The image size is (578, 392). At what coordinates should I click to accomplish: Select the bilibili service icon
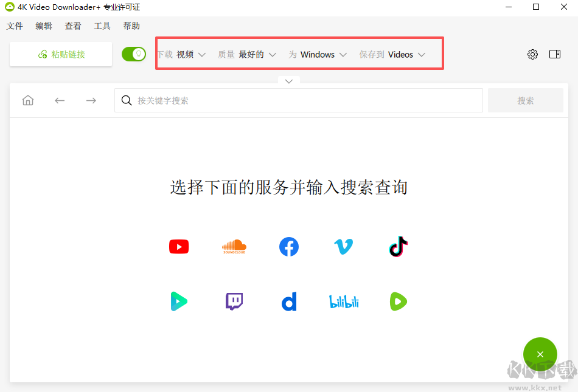point(343,301)
